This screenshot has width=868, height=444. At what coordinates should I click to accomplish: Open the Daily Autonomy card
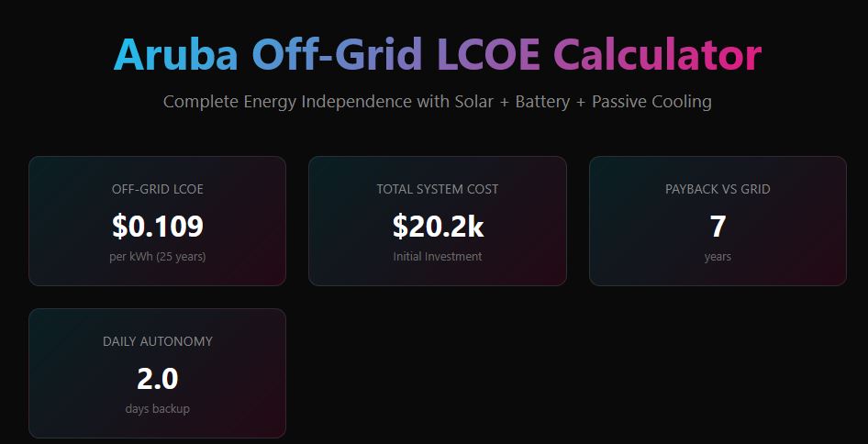coord(157,373)
